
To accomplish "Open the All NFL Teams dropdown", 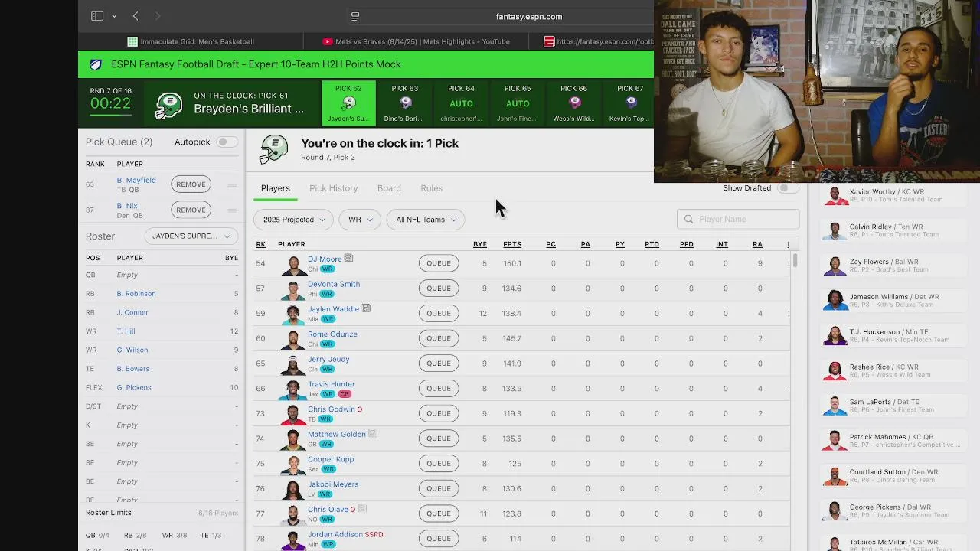I will (426, 220).
